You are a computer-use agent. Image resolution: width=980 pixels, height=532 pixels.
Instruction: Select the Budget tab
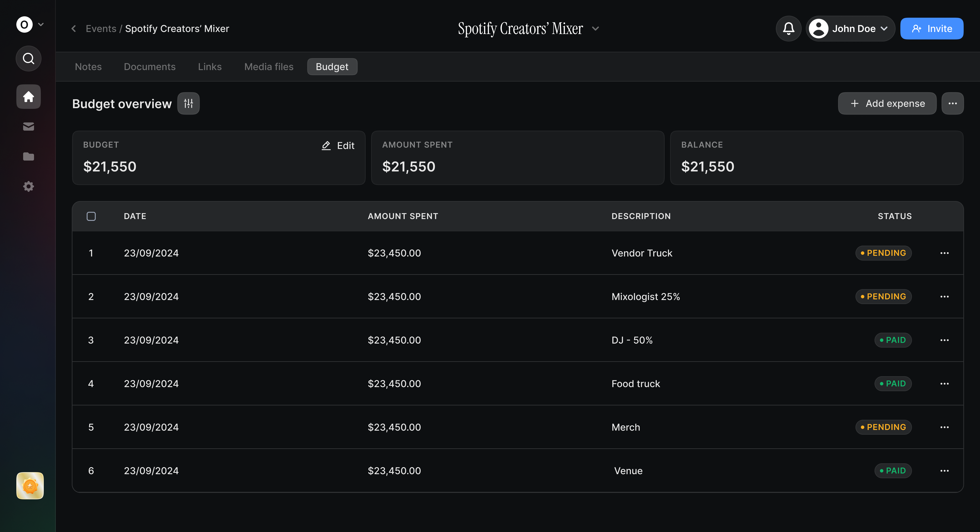(x=332, y=66)
